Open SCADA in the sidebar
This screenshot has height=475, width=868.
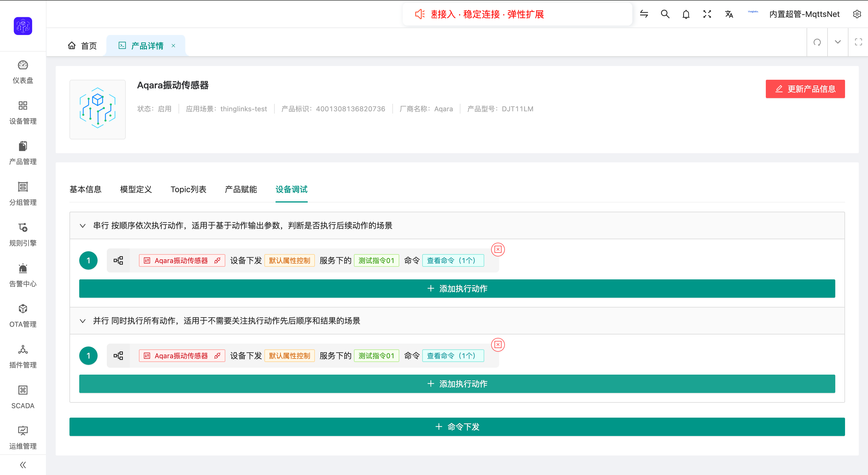coord(23,397)
